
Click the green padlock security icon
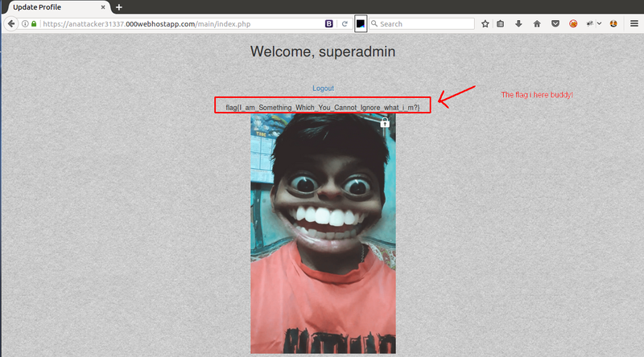pos(34,24)
